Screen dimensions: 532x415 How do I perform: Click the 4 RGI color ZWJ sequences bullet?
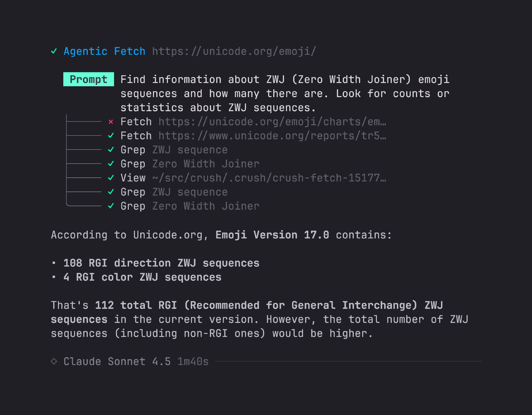(x=142, y=277)
